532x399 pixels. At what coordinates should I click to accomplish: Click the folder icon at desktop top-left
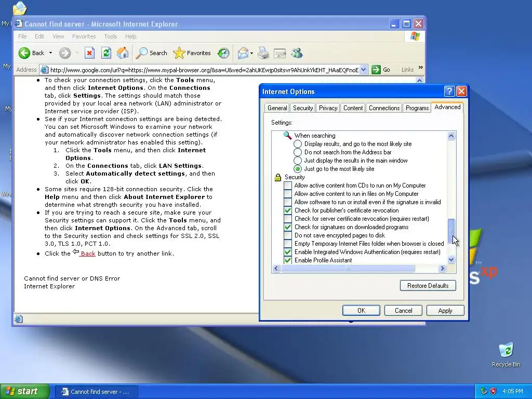(20, 8)
